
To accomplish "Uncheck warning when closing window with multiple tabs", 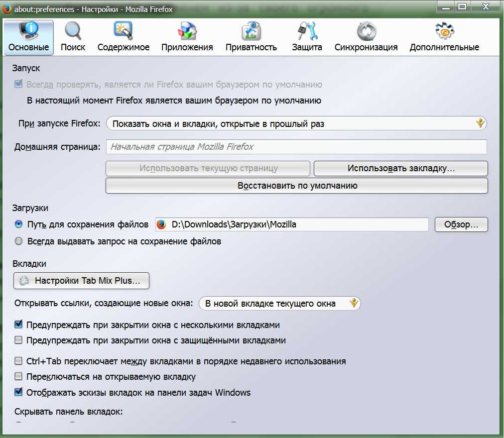I will coord(18,325).
